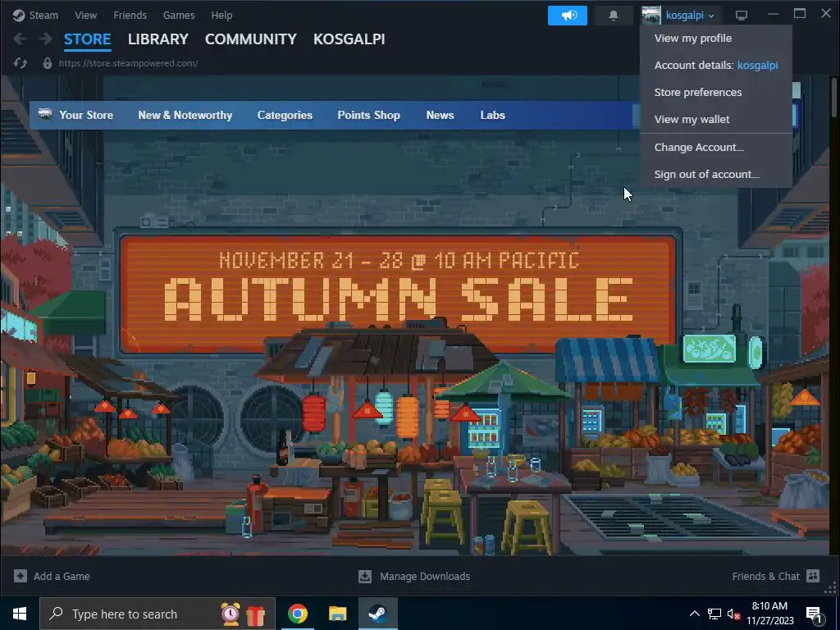Click the Manage Downloads download icon
The image size is (840, 630).
pyautogui.click(x=365, y=576)
